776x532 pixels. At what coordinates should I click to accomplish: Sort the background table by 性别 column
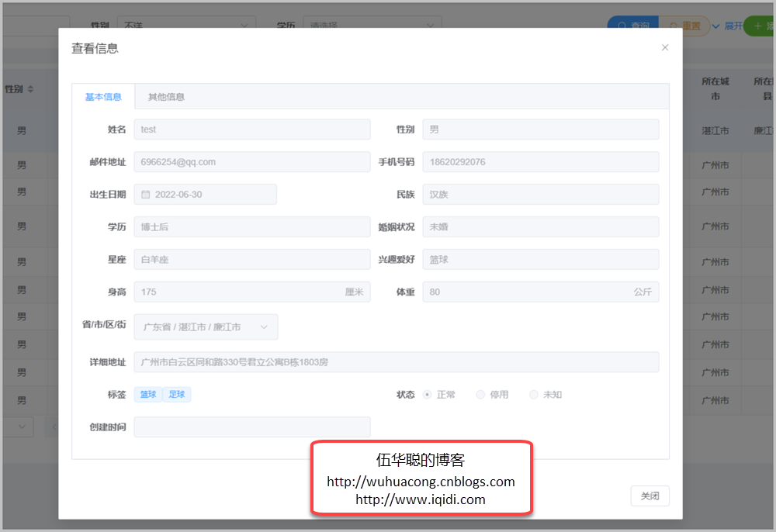pos(31,89)
